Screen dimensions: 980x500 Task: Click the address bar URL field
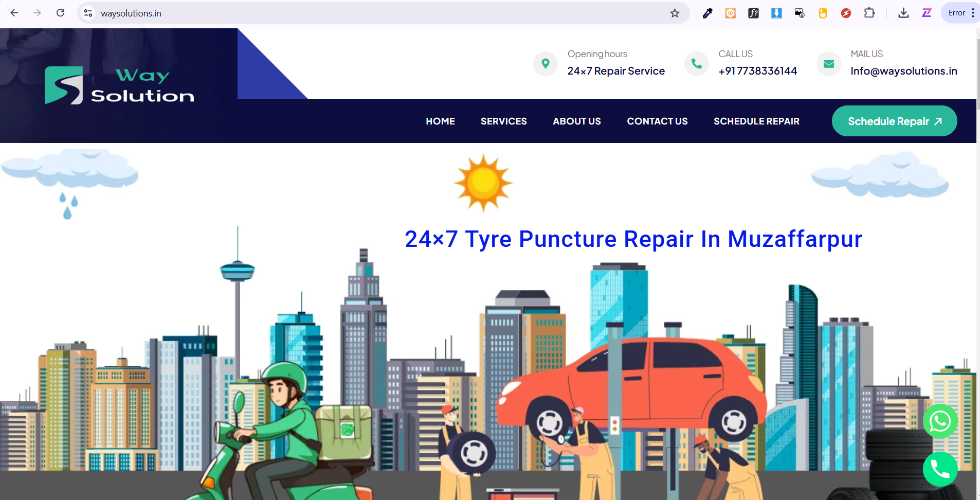tap(360, 13)
